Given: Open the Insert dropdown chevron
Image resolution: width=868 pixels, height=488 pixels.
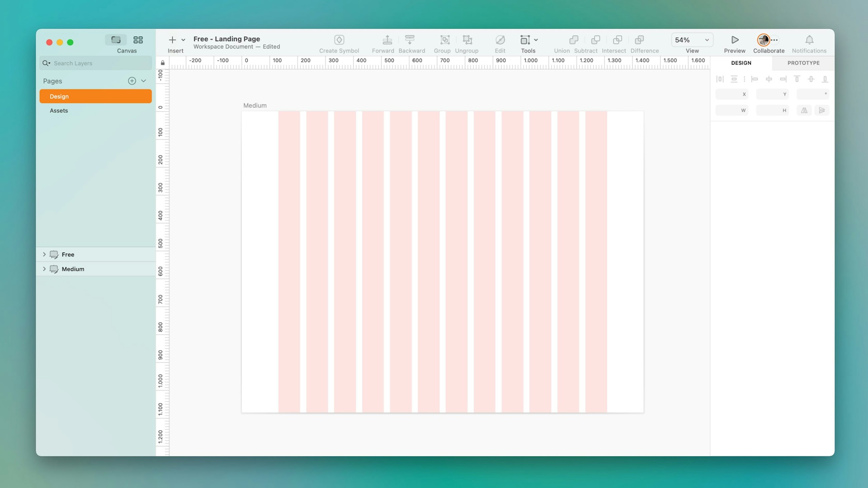Looking at the screenshot, I should click(x=183, y=40).
